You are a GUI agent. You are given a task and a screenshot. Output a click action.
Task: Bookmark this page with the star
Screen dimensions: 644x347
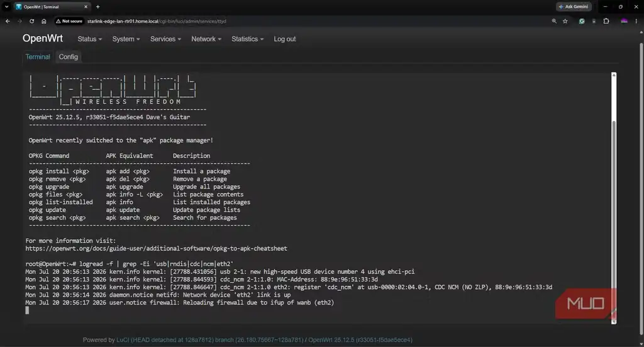(565, 21)
